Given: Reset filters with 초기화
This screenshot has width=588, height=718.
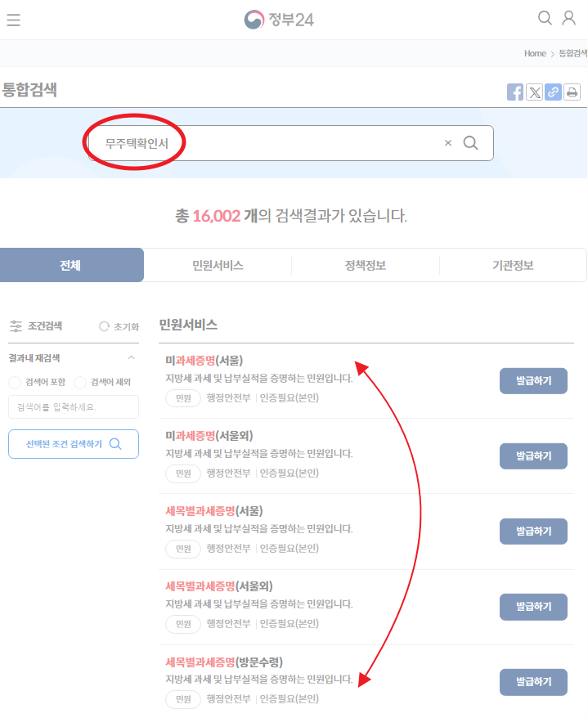Looking at the screenshot, I should [119, 326].
